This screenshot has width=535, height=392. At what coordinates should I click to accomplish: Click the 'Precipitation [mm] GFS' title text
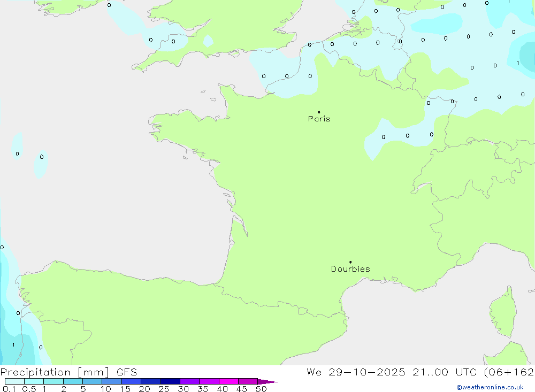pos(68,372)
